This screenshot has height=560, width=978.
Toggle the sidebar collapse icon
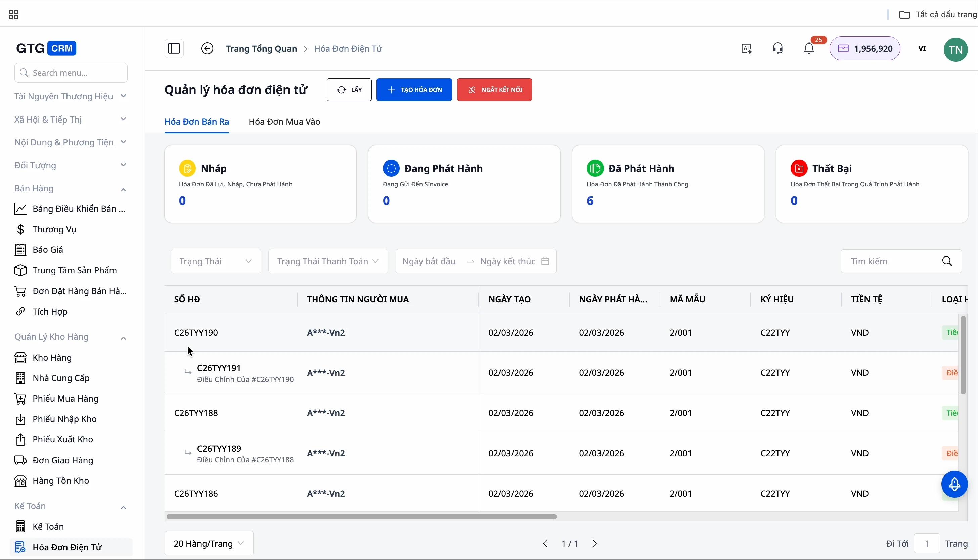point(174,48)
